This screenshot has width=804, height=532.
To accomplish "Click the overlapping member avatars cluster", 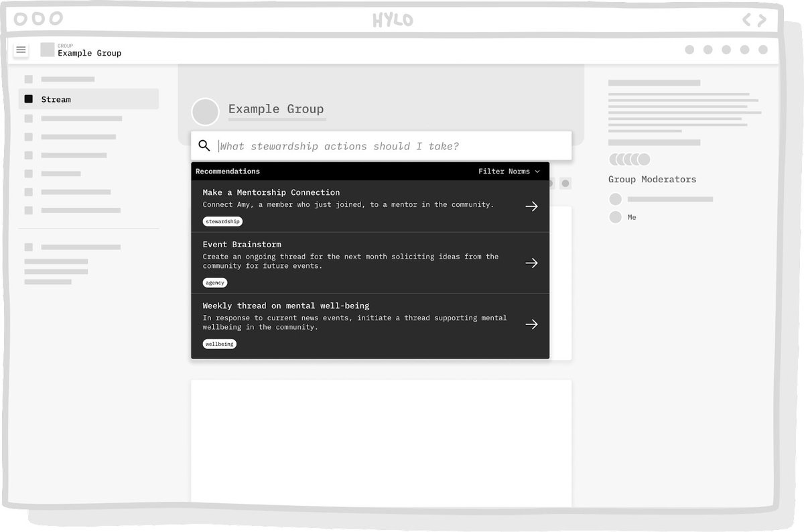I will point(629,159).
